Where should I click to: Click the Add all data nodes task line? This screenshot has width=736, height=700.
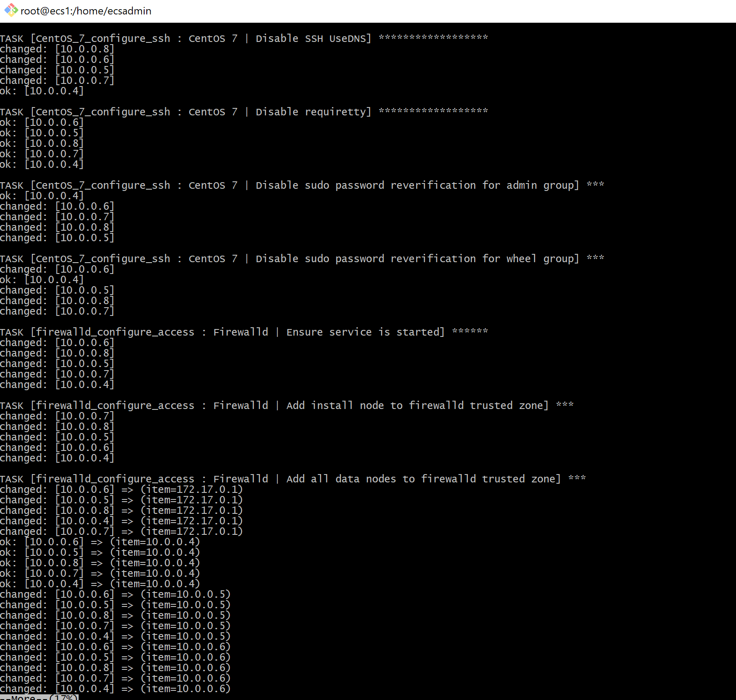pyautogui.click(x=293, y=479)
